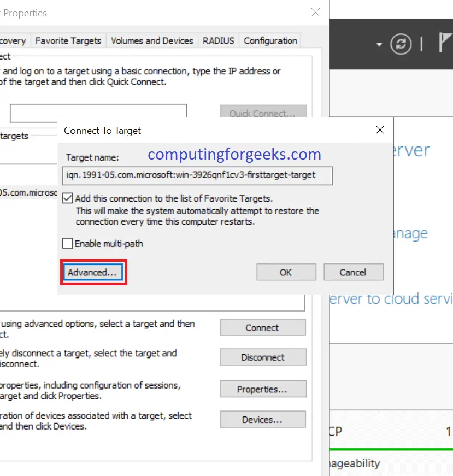Click the Connect button
The width and height of the screenshot is (453, 476).
[x=263, y=327]
